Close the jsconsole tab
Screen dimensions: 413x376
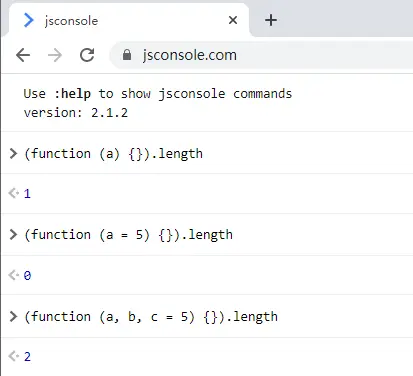(x=233, y=20)
